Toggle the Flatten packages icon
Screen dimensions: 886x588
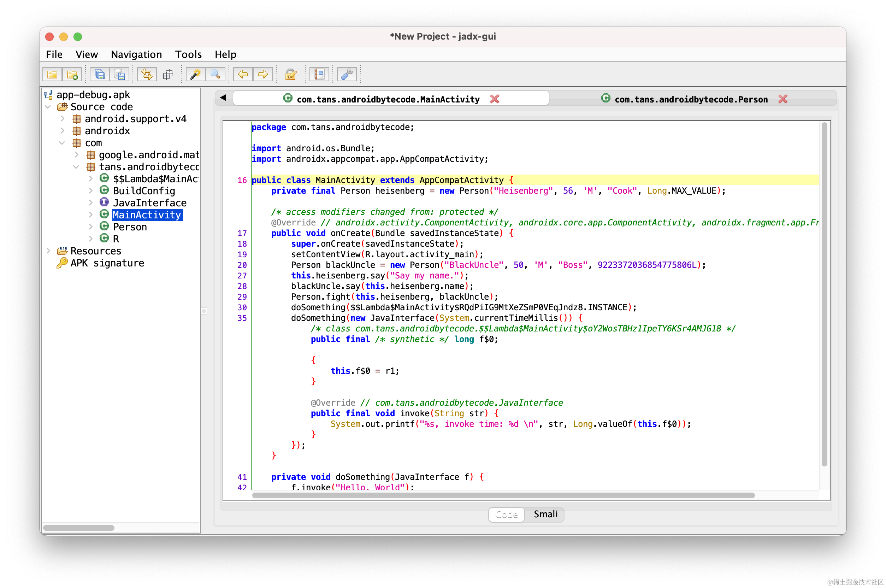point(168,74)
